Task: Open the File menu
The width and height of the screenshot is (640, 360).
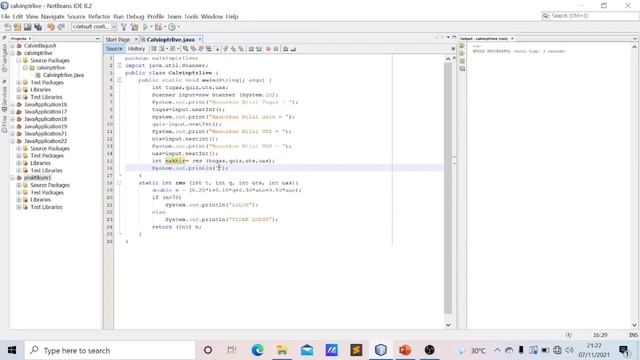Action: point(5,16)
